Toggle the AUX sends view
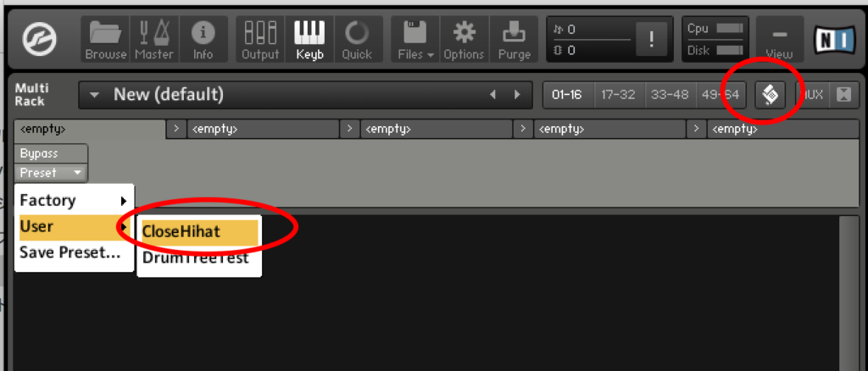The height and width of the screenshot is (371, 868). pos(812,95)
